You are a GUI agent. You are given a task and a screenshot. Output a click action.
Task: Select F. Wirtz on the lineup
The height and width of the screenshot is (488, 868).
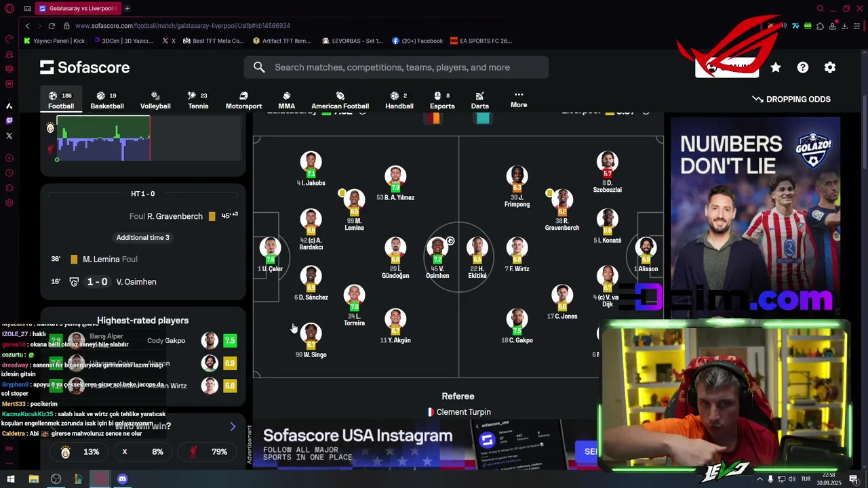tap(517, 255)
